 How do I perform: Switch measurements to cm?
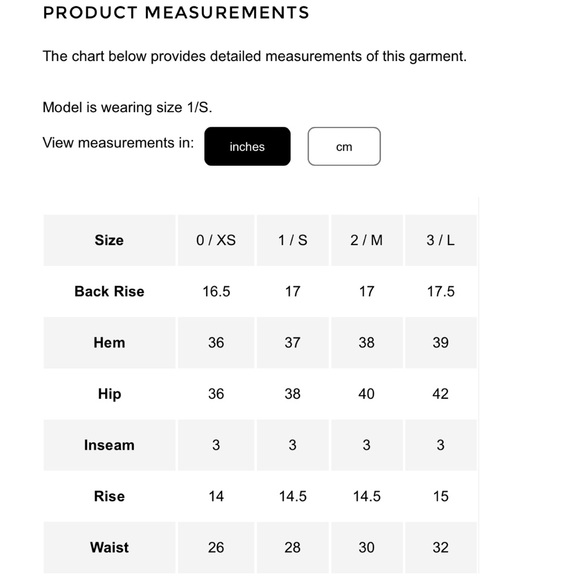click(344, 146)
